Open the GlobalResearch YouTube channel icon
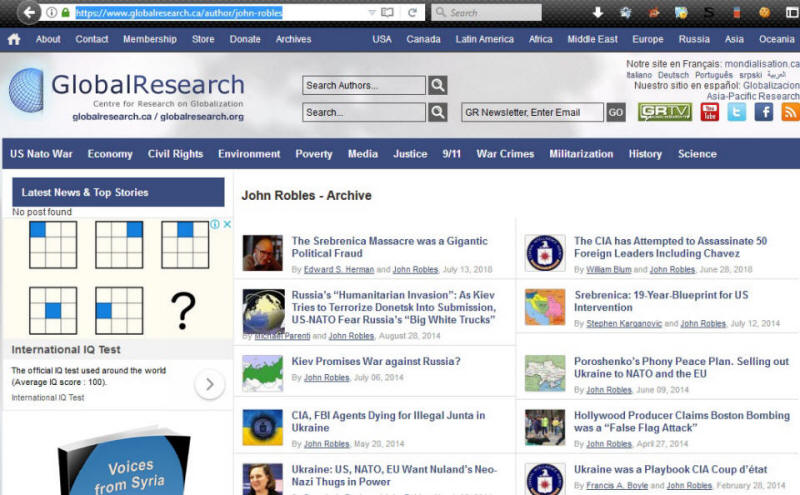This screenshot has width=800, height=495. point(709,112)
